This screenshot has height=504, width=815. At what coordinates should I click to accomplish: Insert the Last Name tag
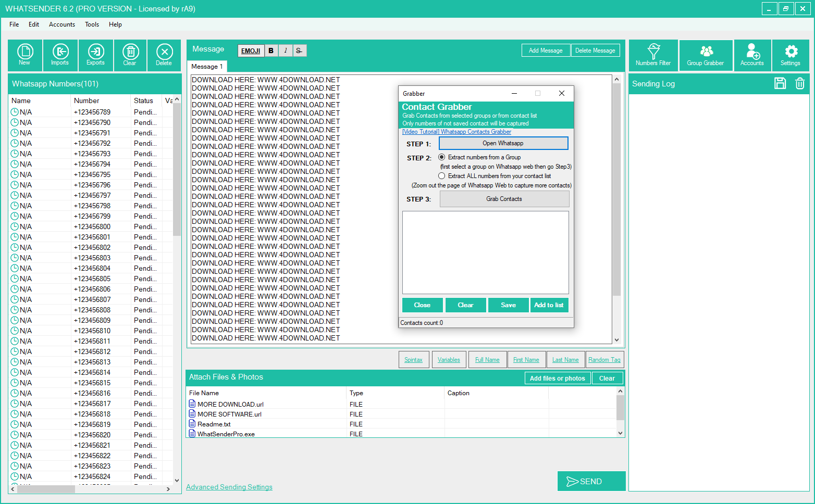coord(565,360)
